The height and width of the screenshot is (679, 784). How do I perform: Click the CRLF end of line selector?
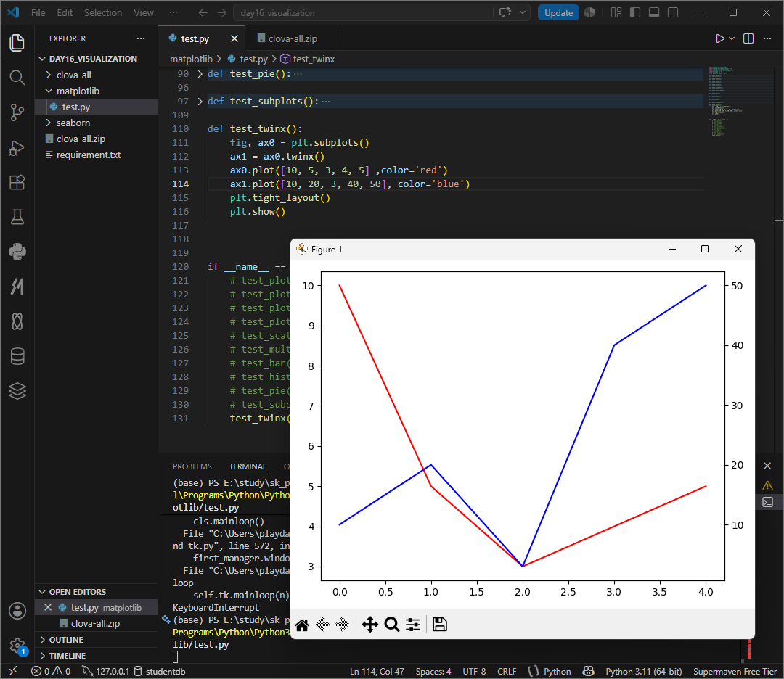tap(507, 672)
